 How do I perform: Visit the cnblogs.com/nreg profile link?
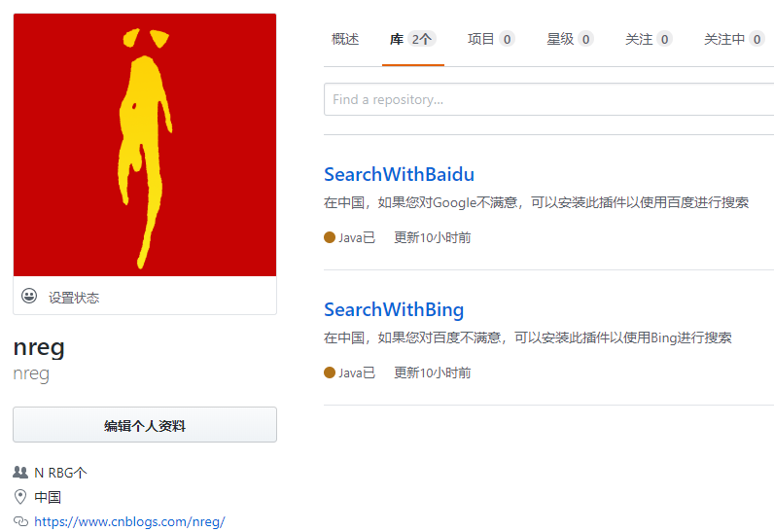pos(129,521)
